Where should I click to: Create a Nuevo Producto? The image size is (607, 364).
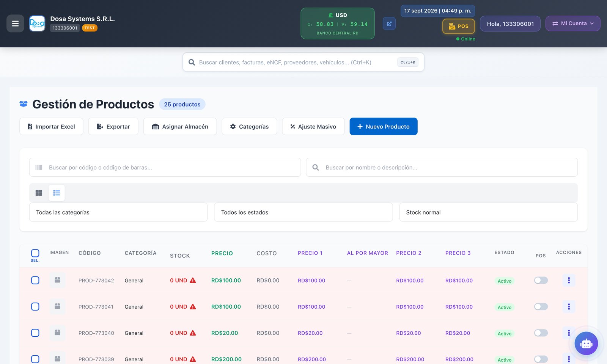coord(384,126)
